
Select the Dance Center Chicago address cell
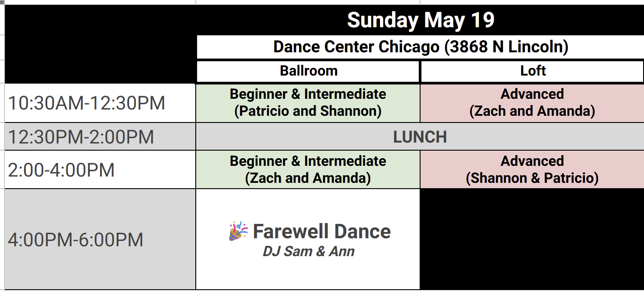(420, 47)
